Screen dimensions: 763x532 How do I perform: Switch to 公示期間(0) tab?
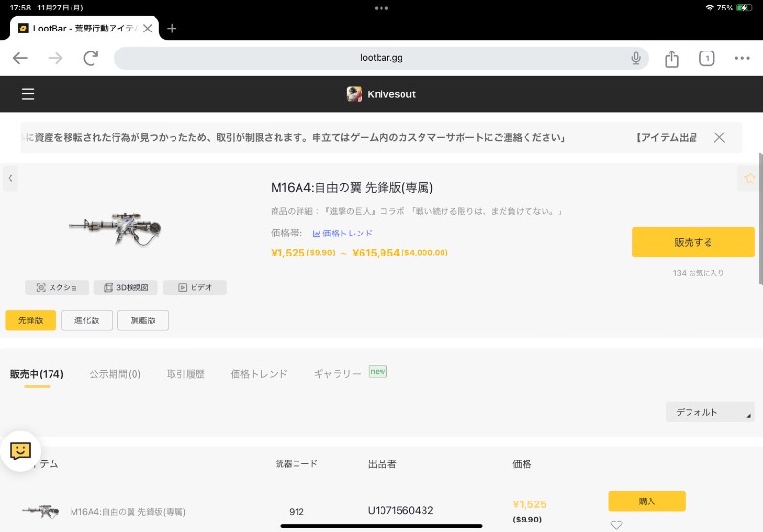[x=114, y=374]
